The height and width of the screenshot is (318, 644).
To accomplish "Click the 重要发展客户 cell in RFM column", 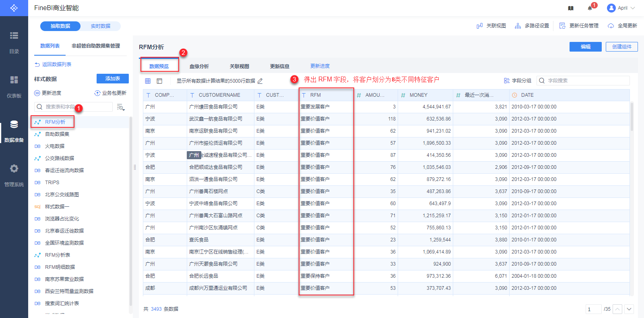I will (326, 107).
